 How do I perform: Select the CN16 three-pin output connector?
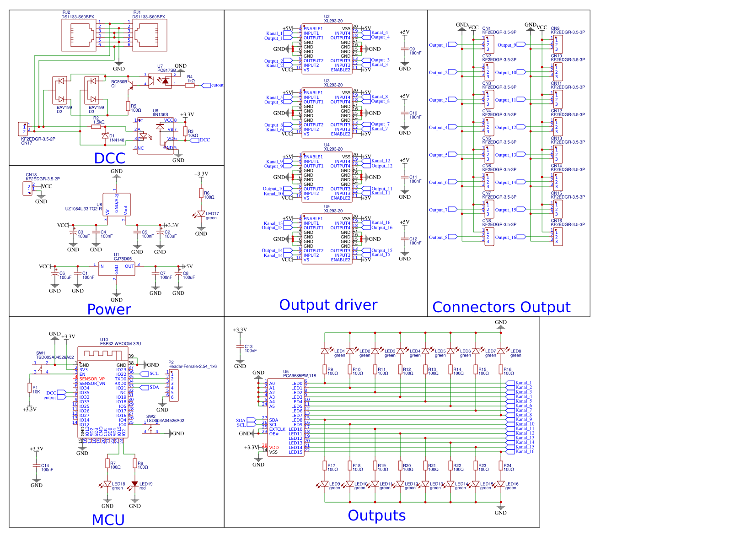558,237
